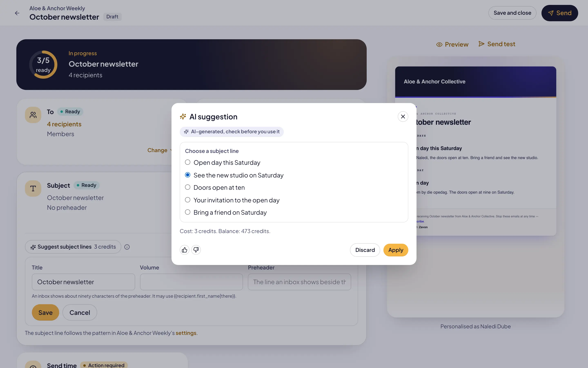The width and height of the screenshot is (588, 368).
Task: Click the recipients people icon
Action: click(33, 115)
